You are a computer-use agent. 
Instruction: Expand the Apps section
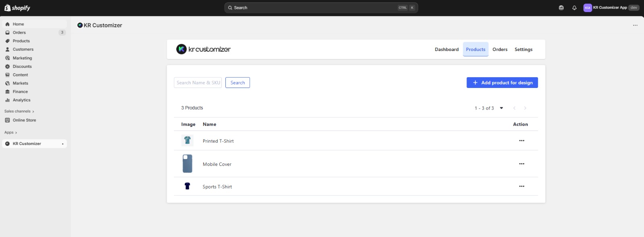coord(11,133)
